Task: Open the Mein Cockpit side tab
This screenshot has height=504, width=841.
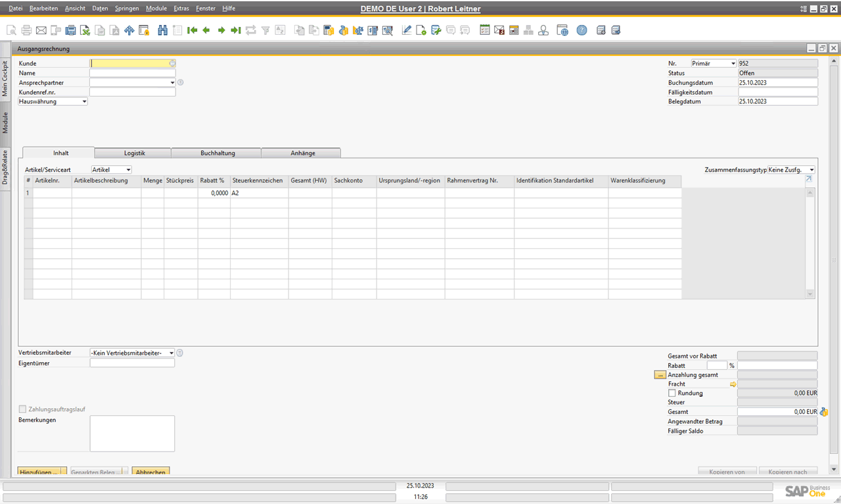Action: (x=5, y=80)
